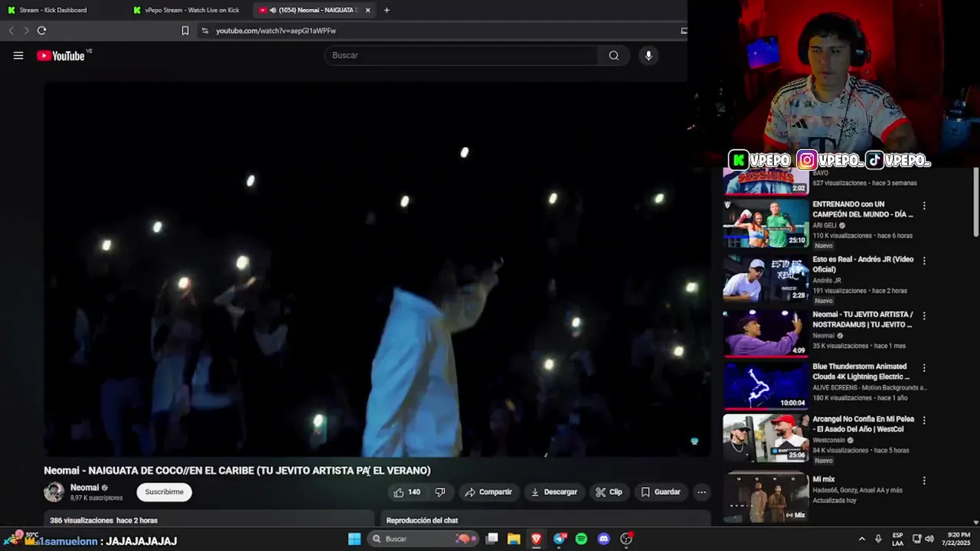Open options menu for Mi mix
The image size is (980, 551).
point(924,481)
